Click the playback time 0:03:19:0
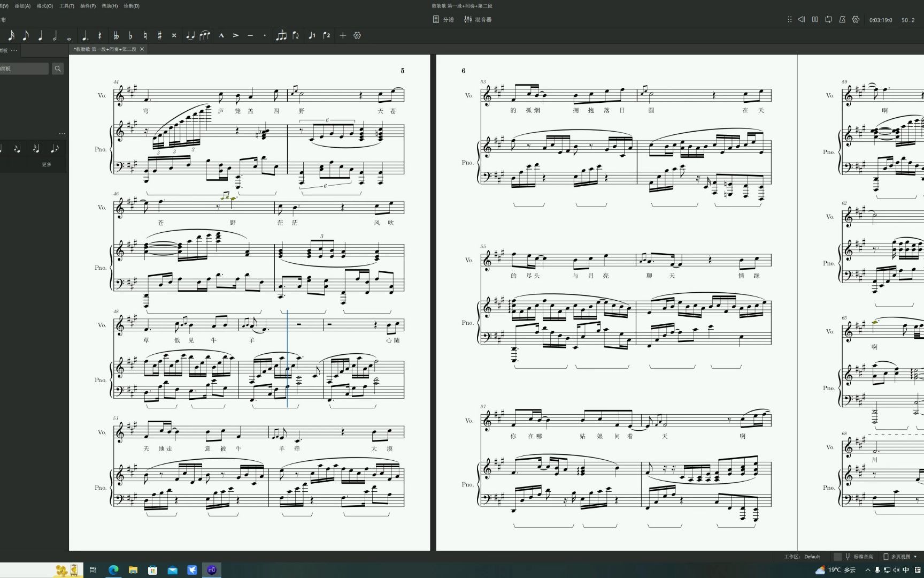 pos(880,20)
